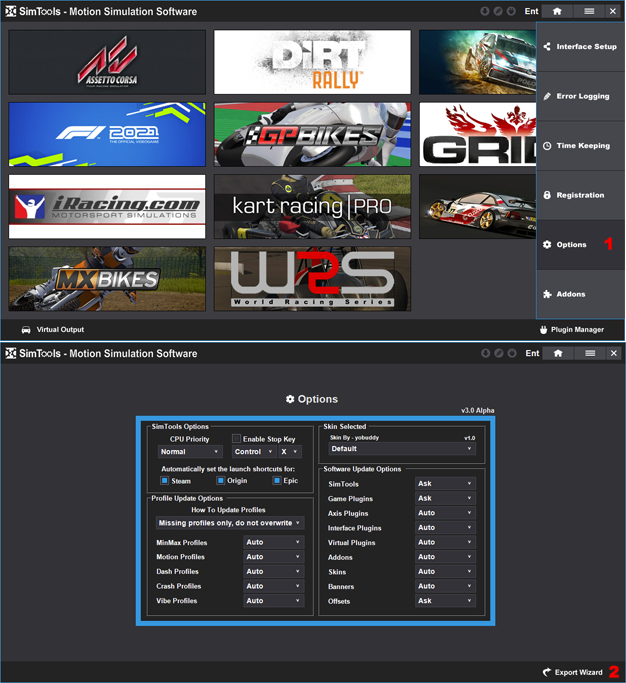The width and height of the screenshot is (626, 683).
Task: Select the F1 2021 game banner
Action: (x=107, y=135)
